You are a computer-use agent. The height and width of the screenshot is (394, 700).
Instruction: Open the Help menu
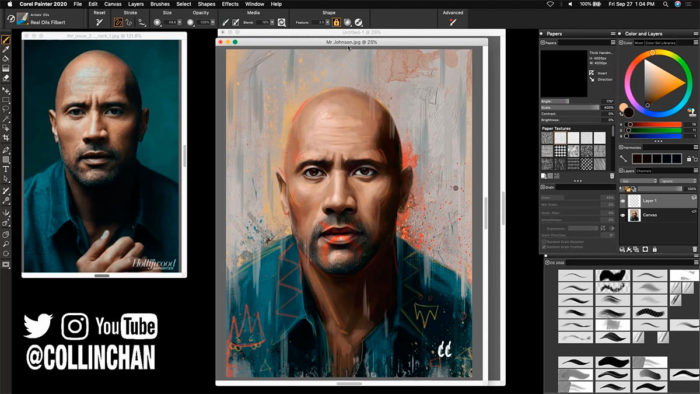click(276, 4)
